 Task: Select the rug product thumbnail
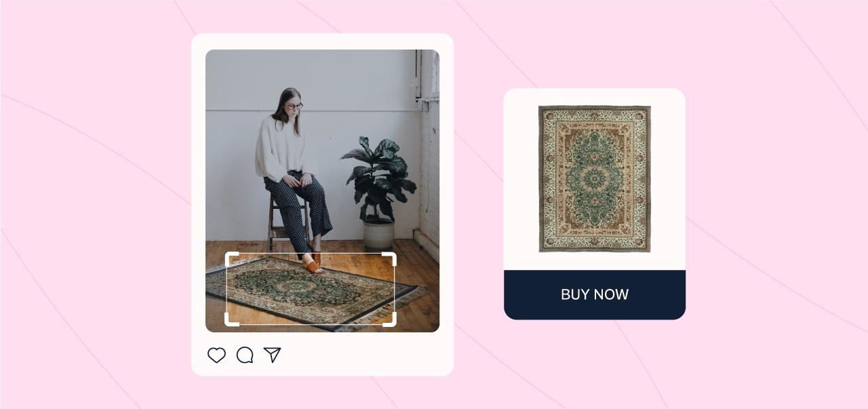click(x=595, y=179)
